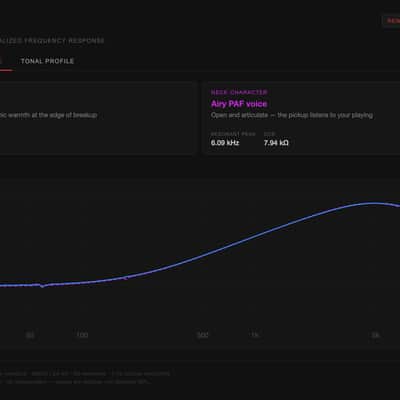
Task: Click the Frequency Response section heading
Action: click(52, 41)
